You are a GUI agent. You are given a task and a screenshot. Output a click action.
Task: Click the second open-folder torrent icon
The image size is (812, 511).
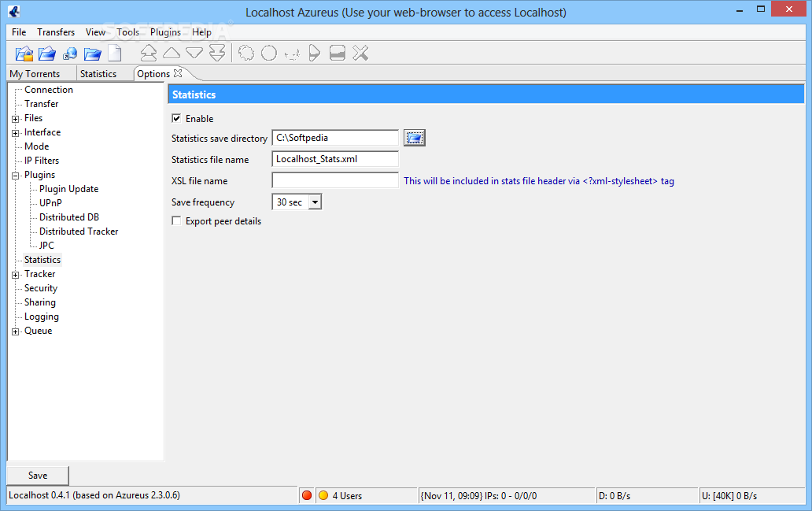click(x=47, y=54)
